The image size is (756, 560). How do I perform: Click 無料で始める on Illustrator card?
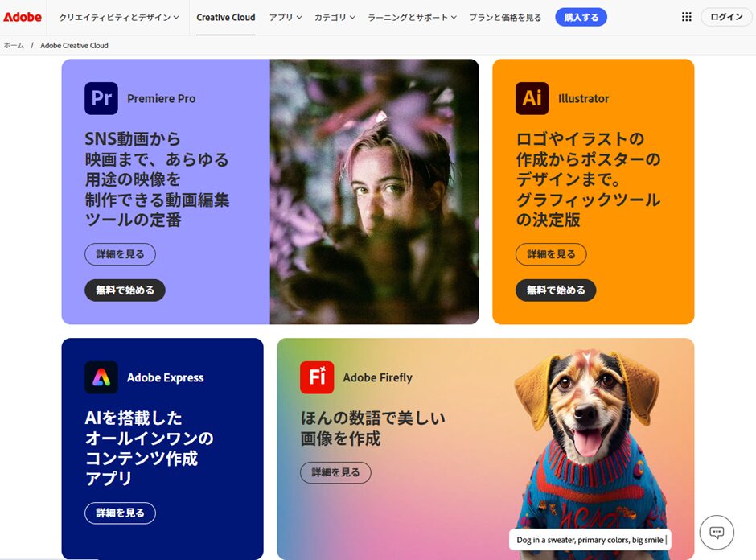click(556, 290)
